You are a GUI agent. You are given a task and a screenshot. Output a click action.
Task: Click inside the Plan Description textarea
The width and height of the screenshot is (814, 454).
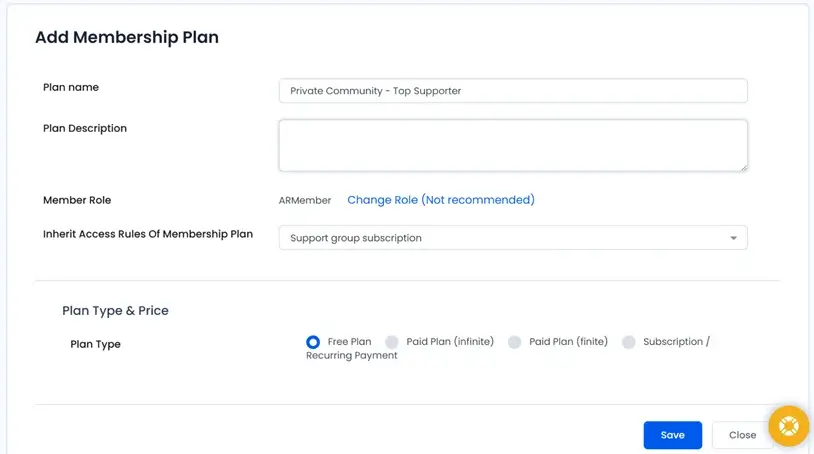512,146
